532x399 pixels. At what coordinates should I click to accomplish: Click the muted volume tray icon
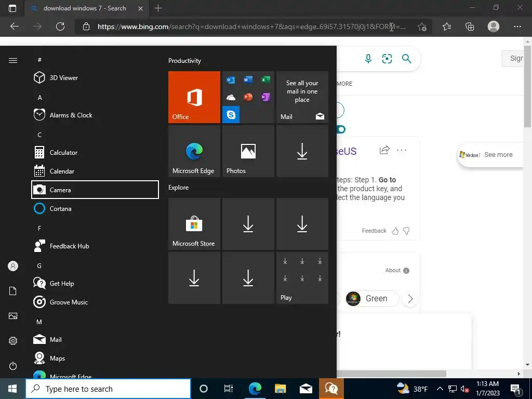tap(464, 389)
